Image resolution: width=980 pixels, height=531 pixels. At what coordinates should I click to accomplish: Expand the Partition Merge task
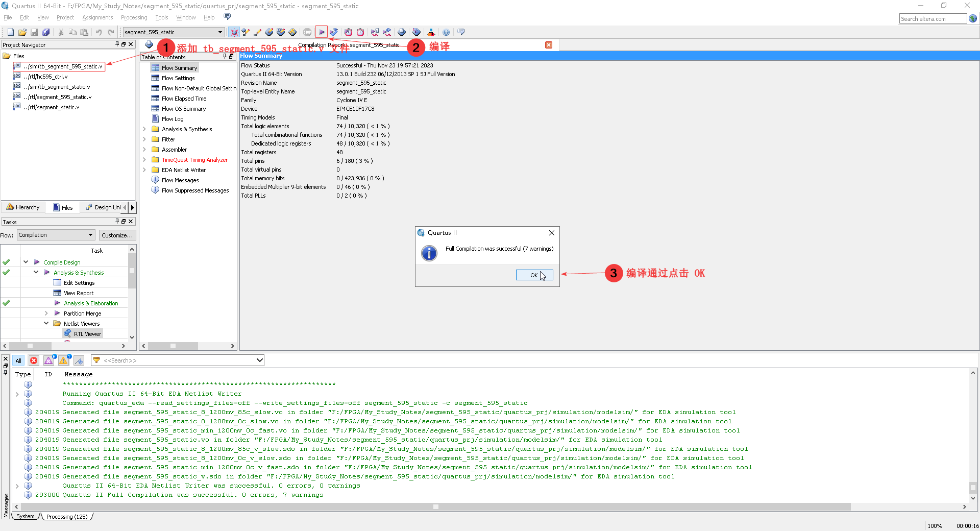[46, 313]
